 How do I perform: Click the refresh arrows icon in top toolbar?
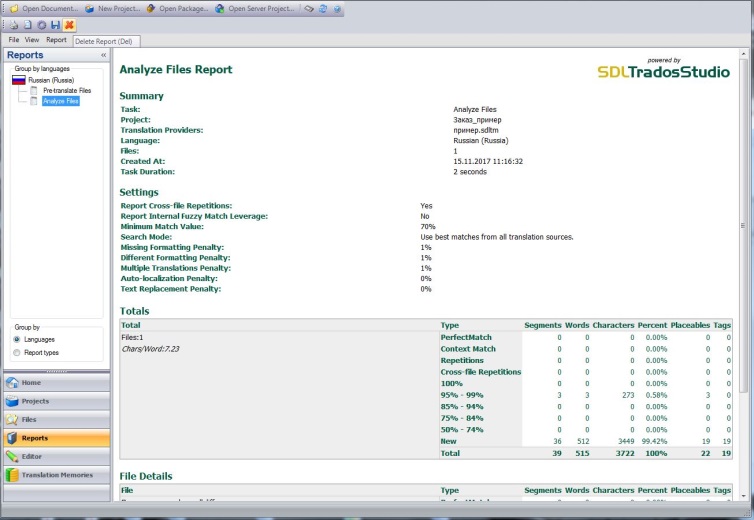click(x=323, y=8)
